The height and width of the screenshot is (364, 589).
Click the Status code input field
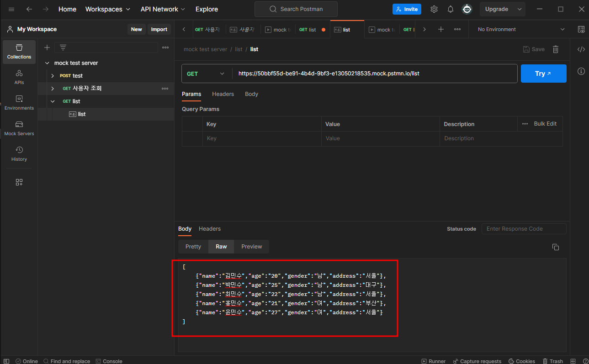(x=524, y=228)
